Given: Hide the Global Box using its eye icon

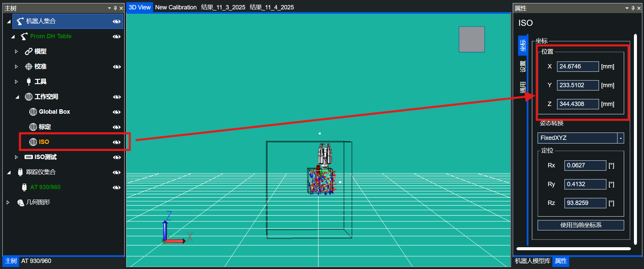Looking at the screenshot, I should coord(117,112).
